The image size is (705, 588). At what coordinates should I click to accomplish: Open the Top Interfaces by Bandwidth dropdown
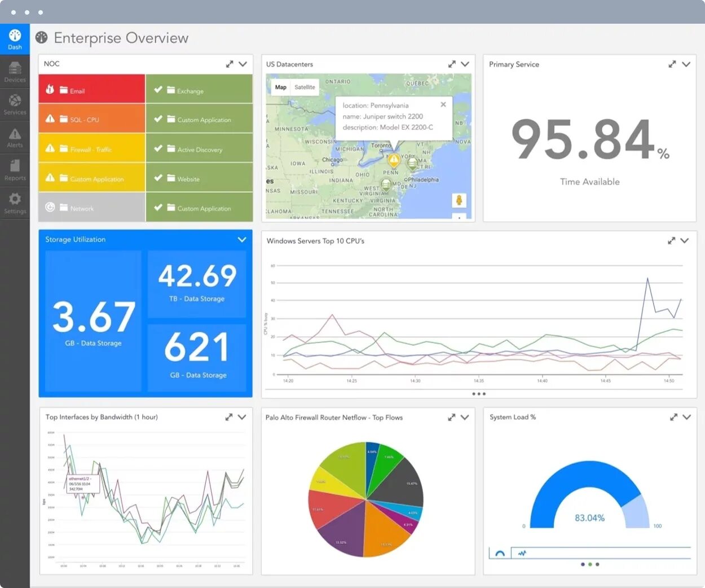(242, 417)
